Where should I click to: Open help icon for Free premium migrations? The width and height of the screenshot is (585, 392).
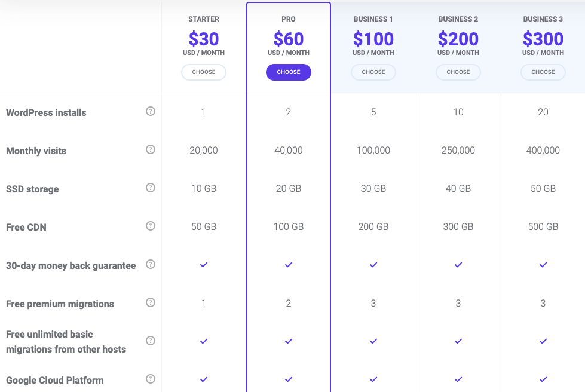pos(151,302)
